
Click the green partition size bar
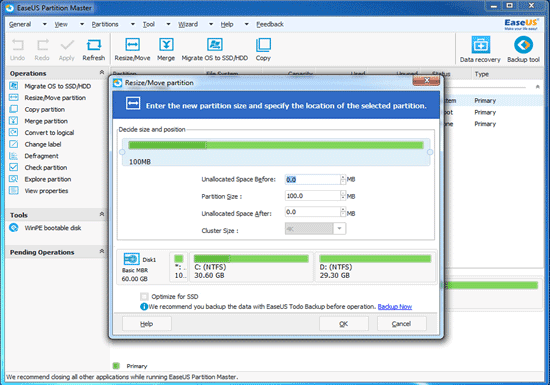tap(276, 145)
